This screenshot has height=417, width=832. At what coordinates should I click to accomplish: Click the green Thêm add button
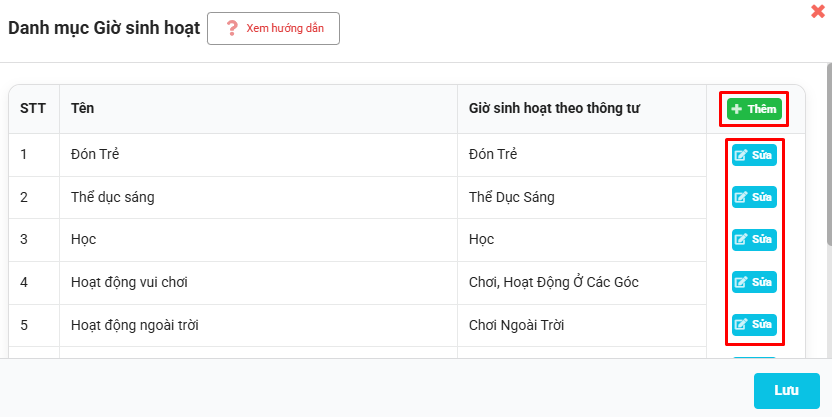754,109
